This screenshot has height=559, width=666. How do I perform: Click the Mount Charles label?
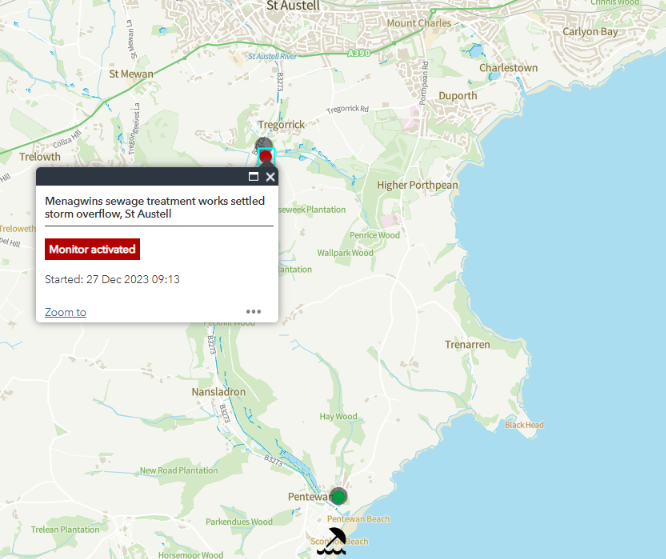click(419, 23)
